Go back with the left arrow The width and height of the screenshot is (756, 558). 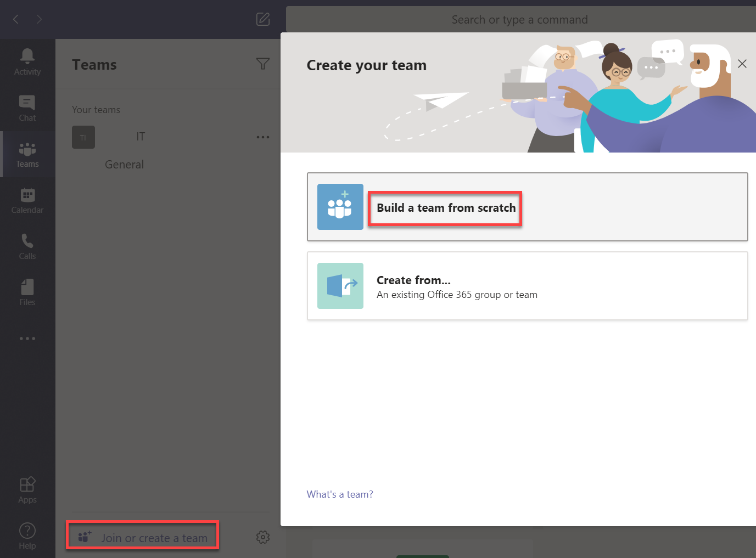click(16, 19)
